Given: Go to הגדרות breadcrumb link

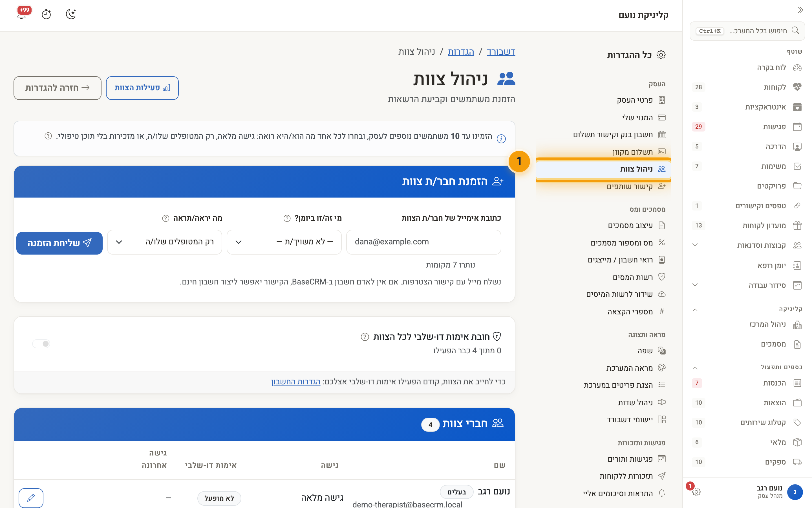Looking at the screenshot, I should tap(461, 52).
